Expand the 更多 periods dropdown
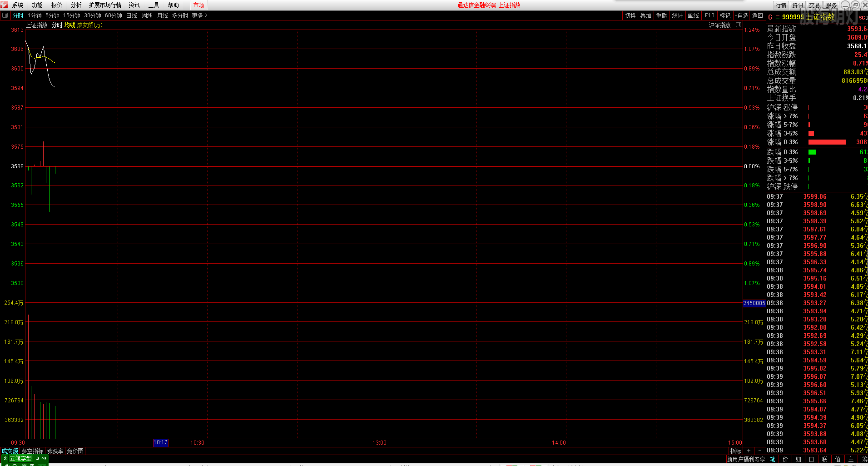868x466 pixels. (199, 15)
